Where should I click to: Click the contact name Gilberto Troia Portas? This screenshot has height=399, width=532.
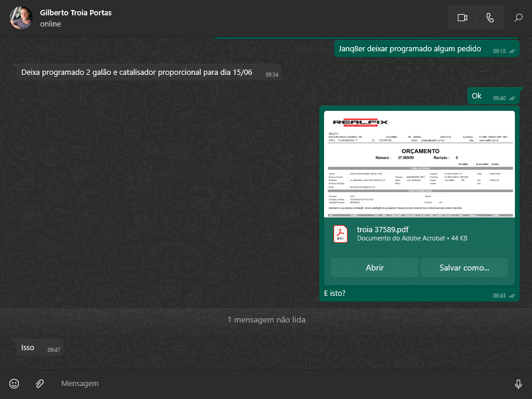(x=75, y=12)
